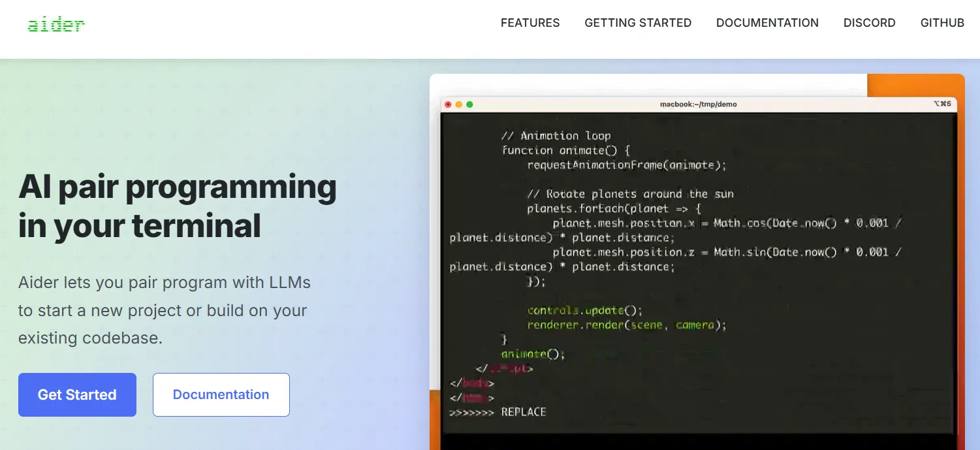Click the ">>>>>>> REPLACE" marker line
This screenshot has width=980, height=450.
point(498,412)
